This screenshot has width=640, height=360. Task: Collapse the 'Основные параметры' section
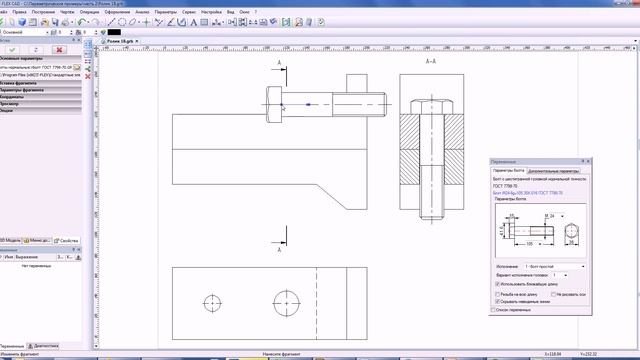(x=41, y=58)
